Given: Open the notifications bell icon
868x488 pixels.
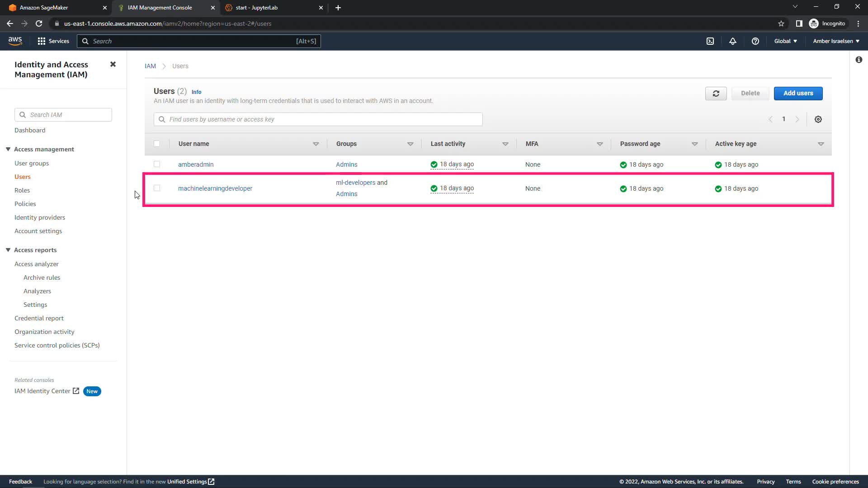Looking at the screenshot, I should pos(733,41).
